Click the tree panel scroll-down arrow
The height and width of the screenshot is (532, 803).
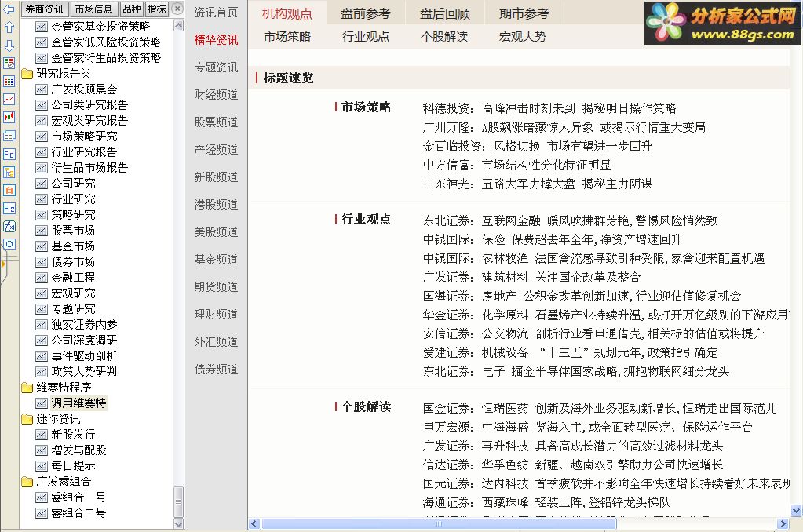[x=178, y=523]
